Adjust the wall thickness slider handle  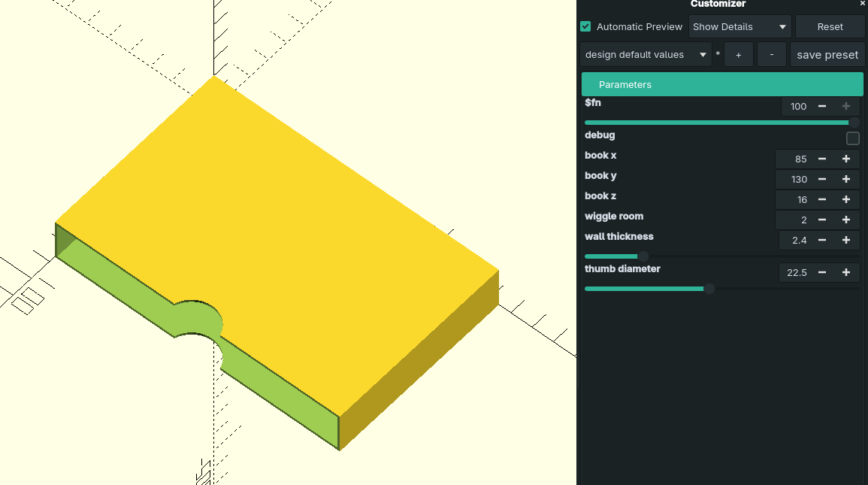tap(643, 256)
